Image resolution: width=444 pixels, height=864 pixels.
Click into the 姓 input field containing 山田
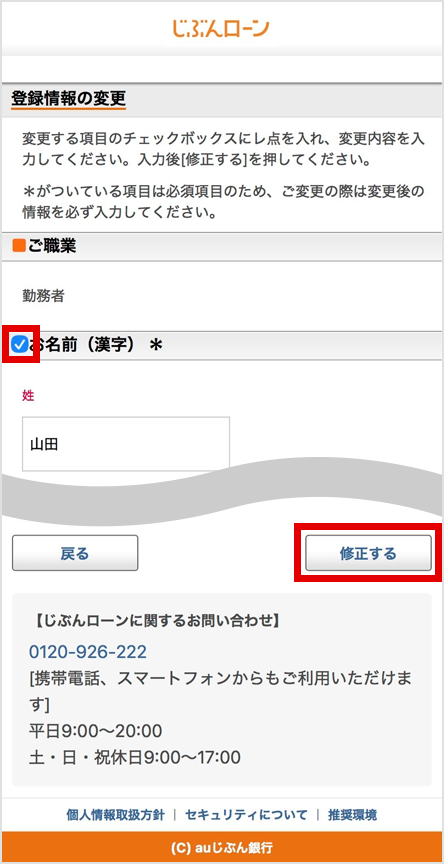click(126, 444)
